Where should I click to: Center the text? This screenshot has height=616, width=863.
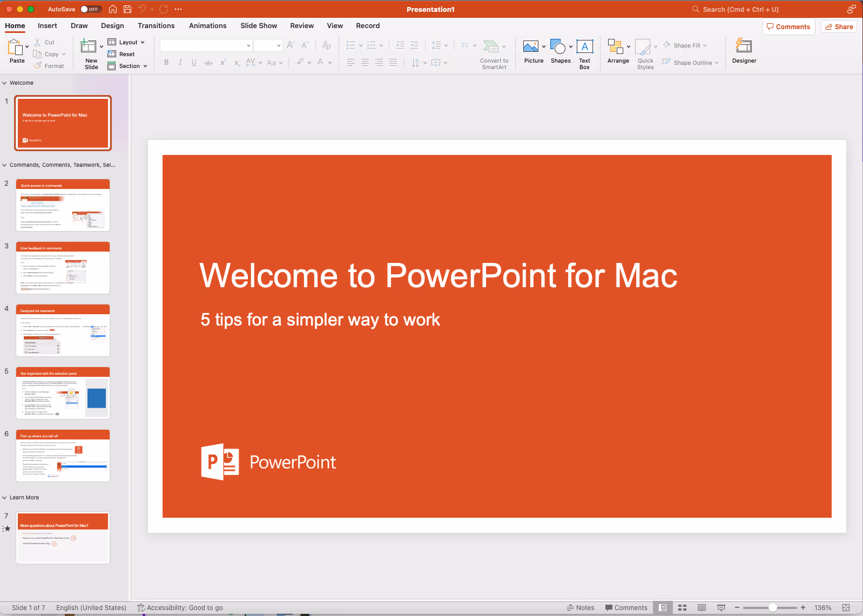pyautogui.click(x=365, y=63)
